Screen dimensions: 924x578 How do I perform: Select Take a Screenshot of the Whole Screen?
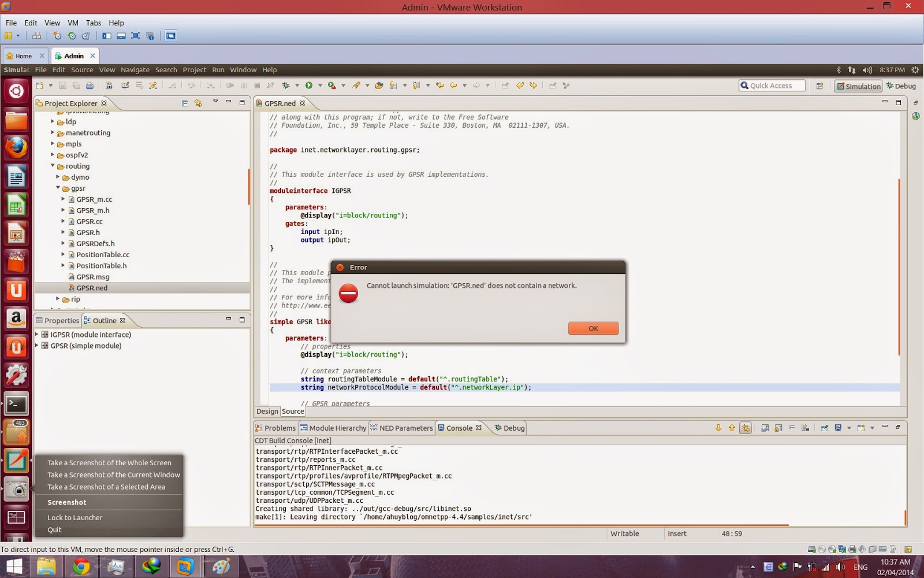tap(109, 462)
